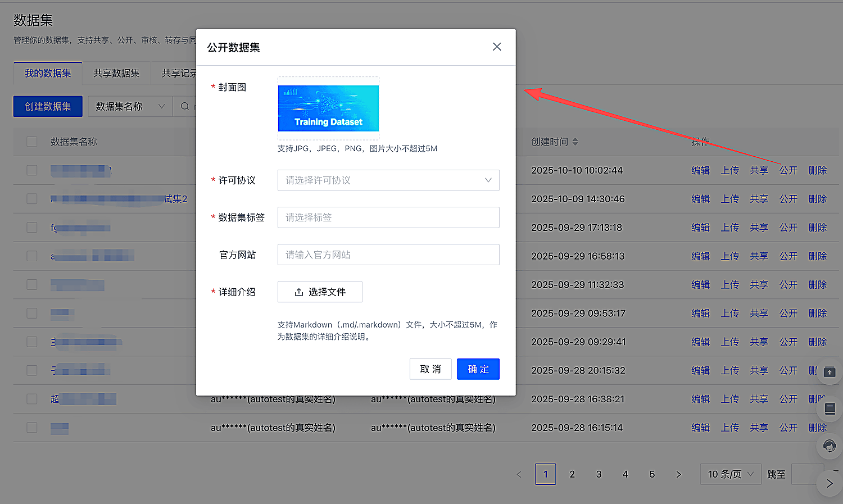Open the 数据集名称 search filter dropdown
This screenshot has width=843, height=504.
pyautogui.click(x=130, y=107)
